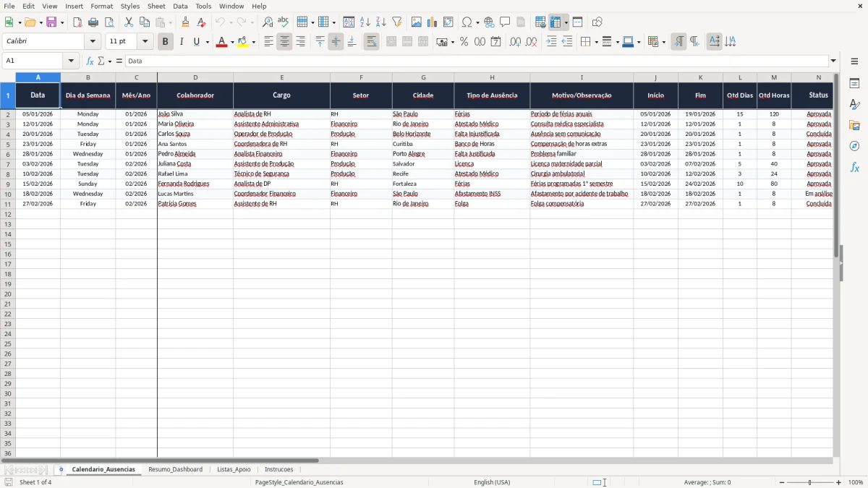Select row 5 header
The height and width of the screenshot is (488, 868).
point(8,144)
